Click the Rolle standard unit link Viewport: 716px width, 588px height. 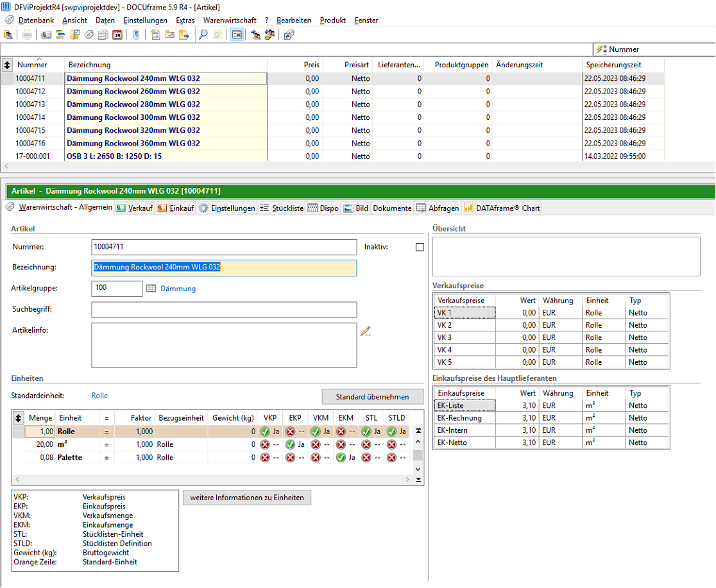(x=99, y=396)
